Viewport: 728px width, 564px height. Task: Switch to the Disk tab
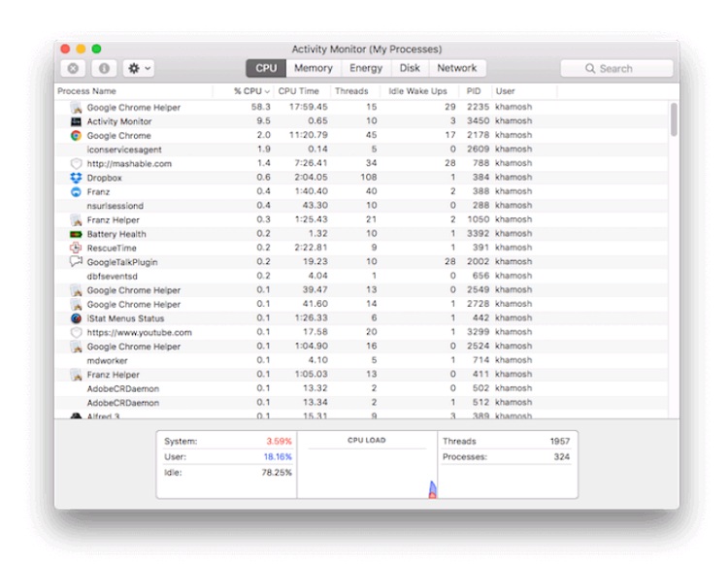[x=410, y=68]
